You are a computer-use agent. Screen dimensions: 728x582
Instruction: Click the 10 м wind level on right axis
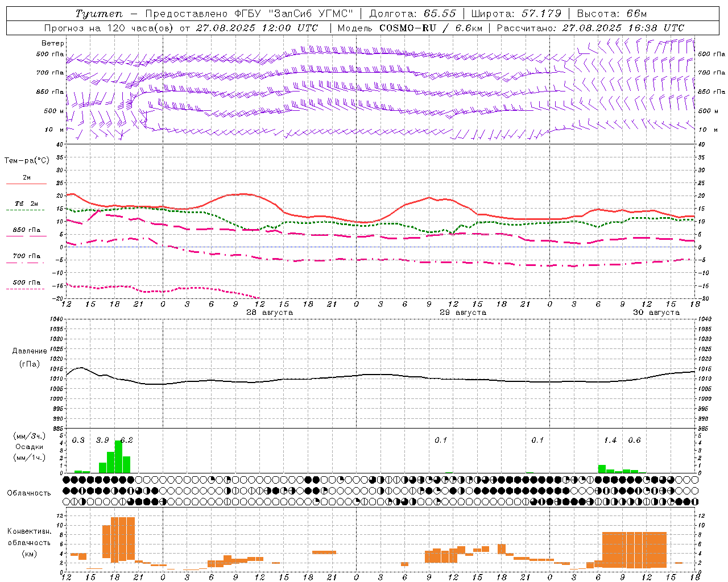click(708, 130)
